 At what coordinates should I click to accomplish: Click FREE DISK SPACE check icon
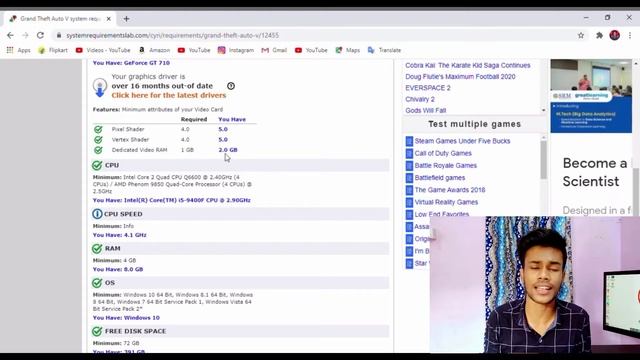click(97, 331)
